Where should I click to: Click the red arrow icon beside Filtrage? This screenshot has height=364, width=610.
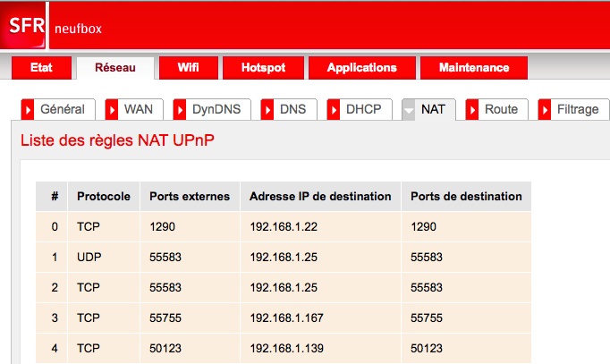pyautogui.click(x=546, y=109)
